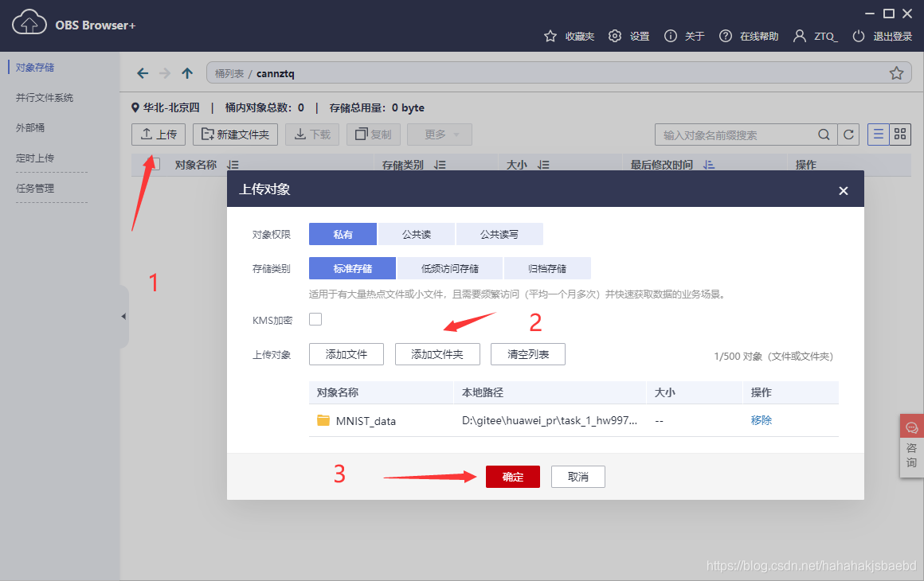924x581 pixels.
Task: Star the cannztq bucket in the breadcrumb bar
Action: 897,72
